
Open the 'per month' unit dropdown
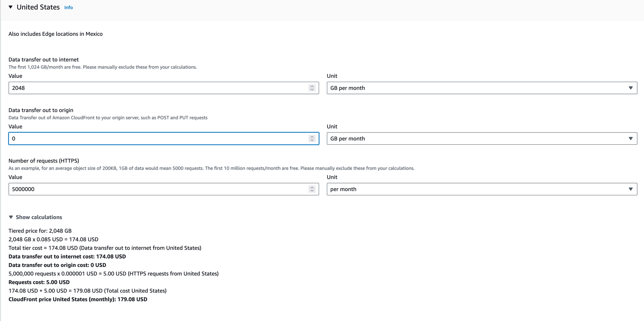click(x=482, y=189)
